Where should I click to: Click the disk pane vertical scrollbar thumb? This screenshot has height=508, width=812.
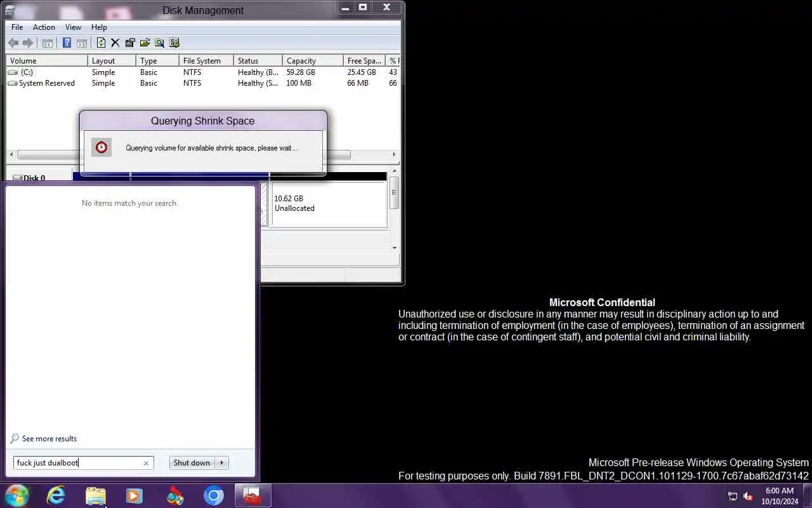pos(395,192)
